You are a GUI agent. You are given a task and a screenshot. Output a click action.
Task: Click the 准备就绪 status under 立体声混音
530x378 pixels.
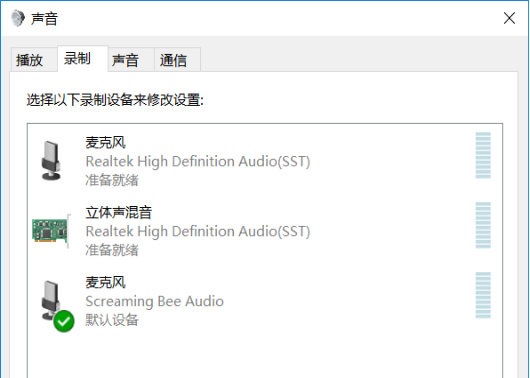tap(112, 250)
